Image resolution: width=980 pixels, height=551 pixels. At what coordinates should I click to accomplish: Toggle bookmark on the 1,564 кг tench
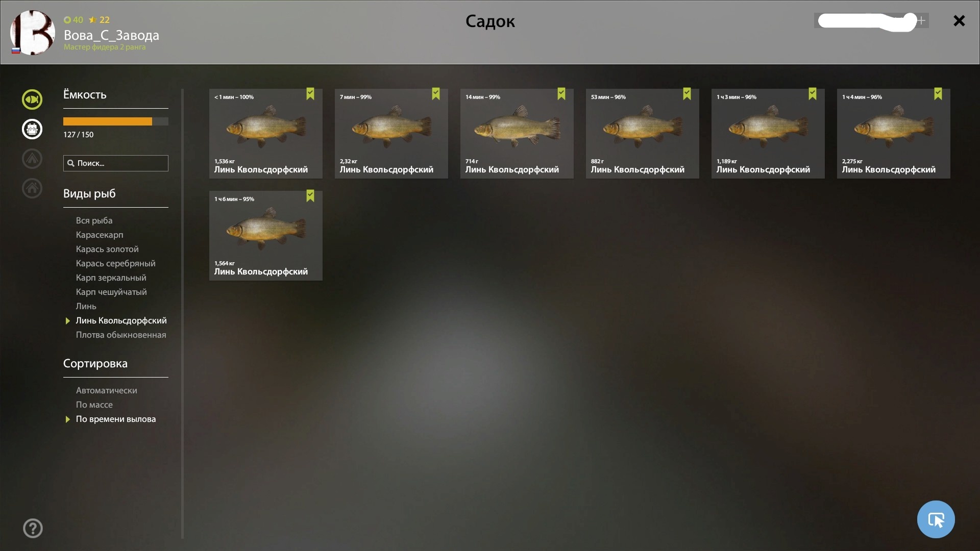pyautogui.click(x=310, y=196)
